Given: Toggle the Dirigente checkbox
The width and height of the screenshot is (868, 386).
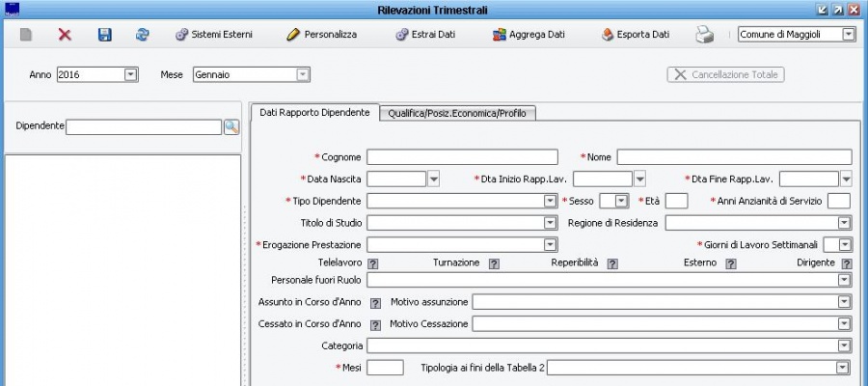Looking at the screenshot, I should [x=847, y=264].
